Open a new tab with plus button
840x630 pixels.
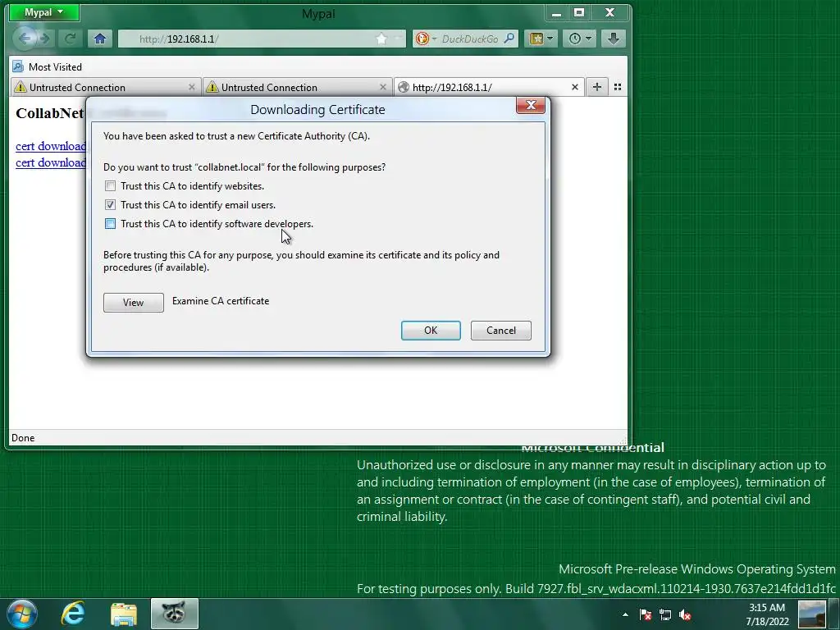tap(597, 87)
